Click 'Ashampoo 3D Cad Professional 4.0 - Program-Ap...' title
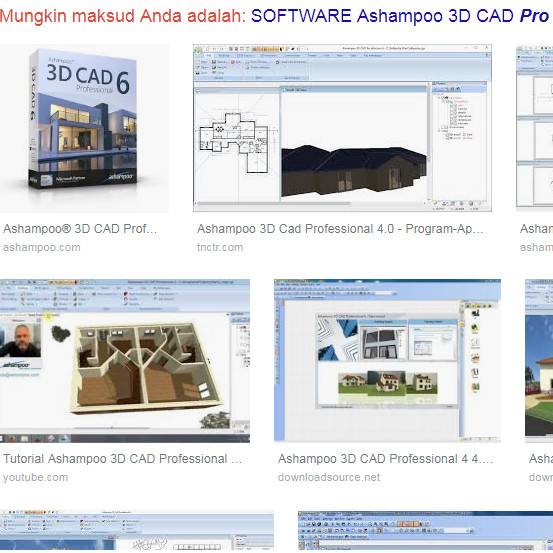Viewport: 553px width, 553px height. tap(340, 229)
